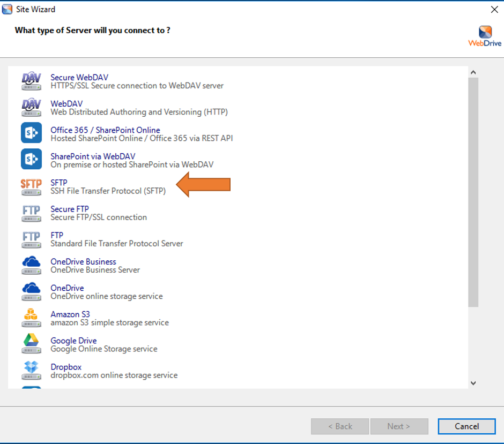
Task: Click the Next button
Action: click(x=398, y=426)
